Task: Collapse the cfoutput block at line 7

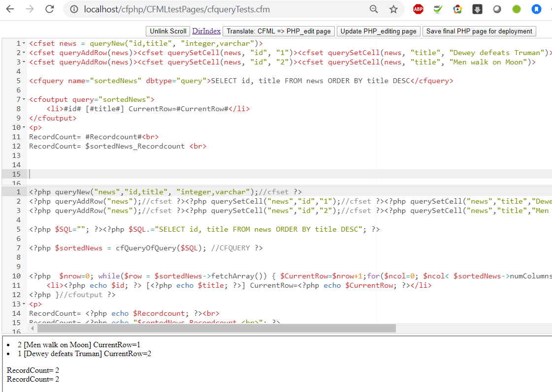Action: 24,100
